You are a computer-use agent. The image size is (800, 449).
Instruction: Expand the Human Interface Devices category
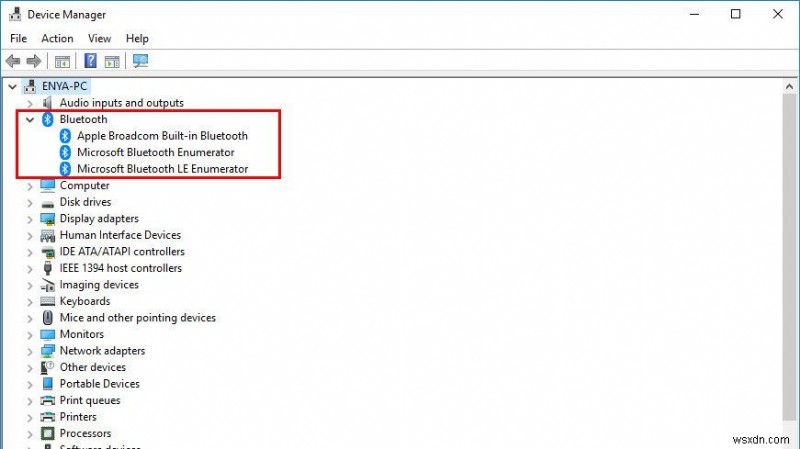coord(30,236)
